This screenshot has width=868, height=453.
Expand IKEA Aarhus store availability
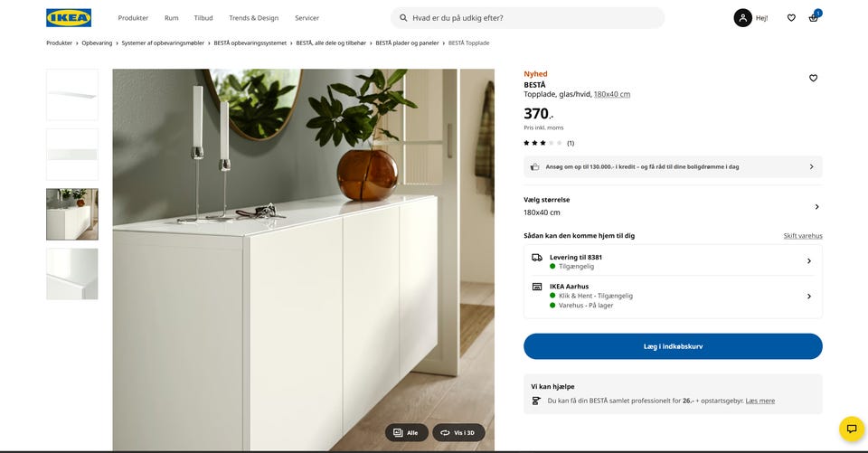[673, 296]
